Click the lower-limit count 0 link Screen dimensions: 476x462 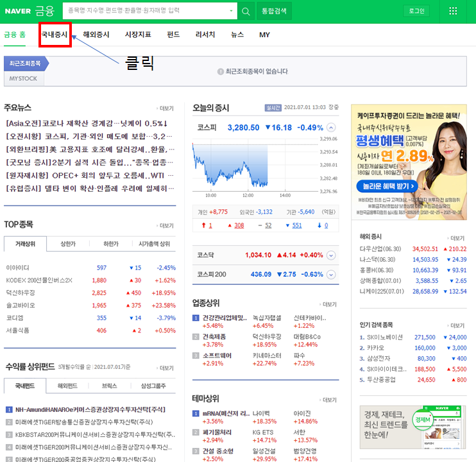327,225
